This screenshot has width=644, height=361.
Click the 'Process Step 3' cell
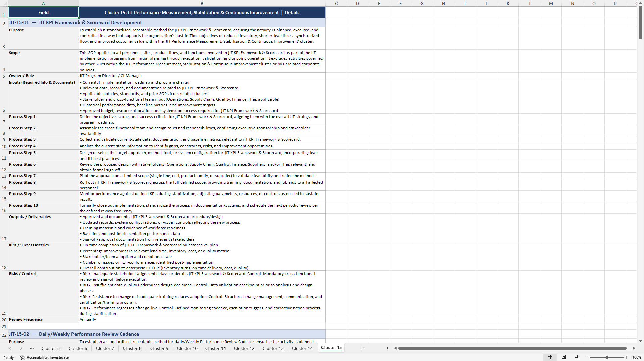point(43,140)
